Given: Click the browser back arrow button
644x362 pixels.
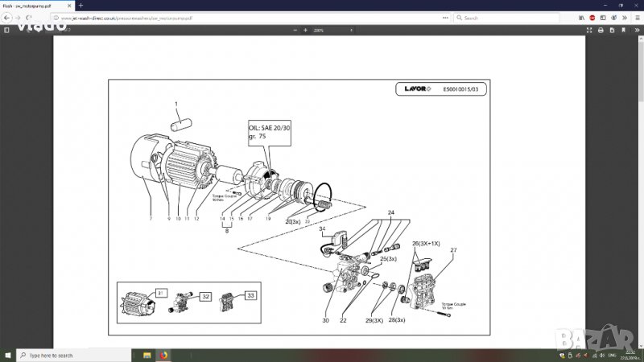Looking at the screenshot, I should [7, 17].
